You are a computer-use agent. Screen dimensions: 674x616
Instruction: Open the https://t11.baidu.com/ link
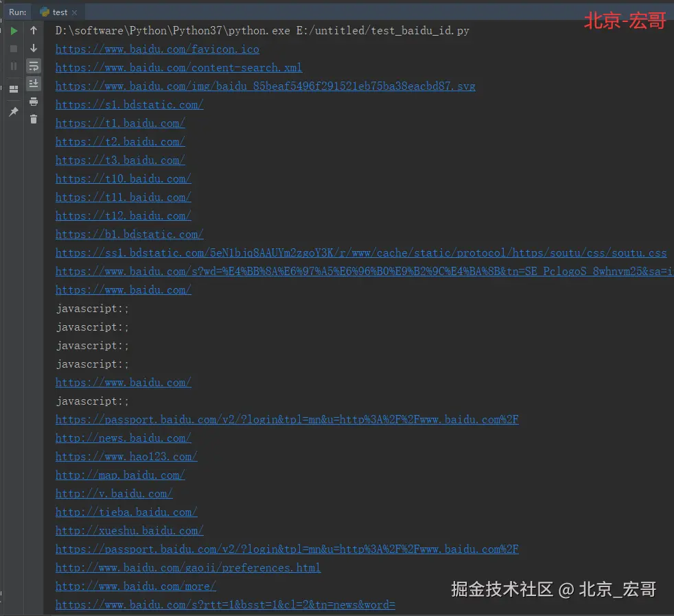coord(124,197)
